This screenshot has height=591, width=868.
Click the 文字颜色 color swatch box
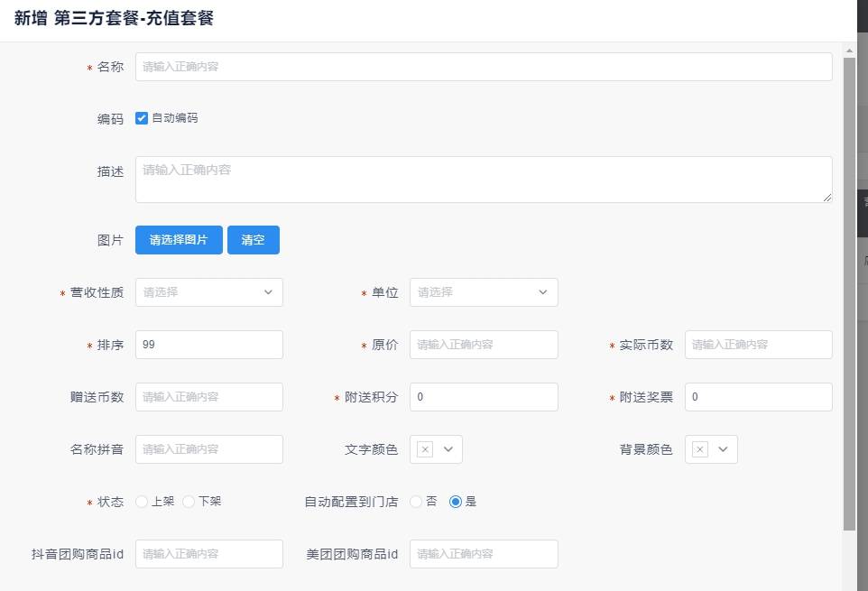coord(425,449)
